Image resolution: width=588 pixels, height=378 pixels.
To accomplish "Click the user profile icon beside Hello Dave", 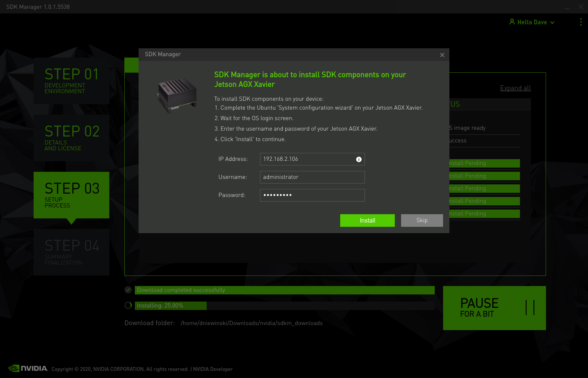I will 512,22.
